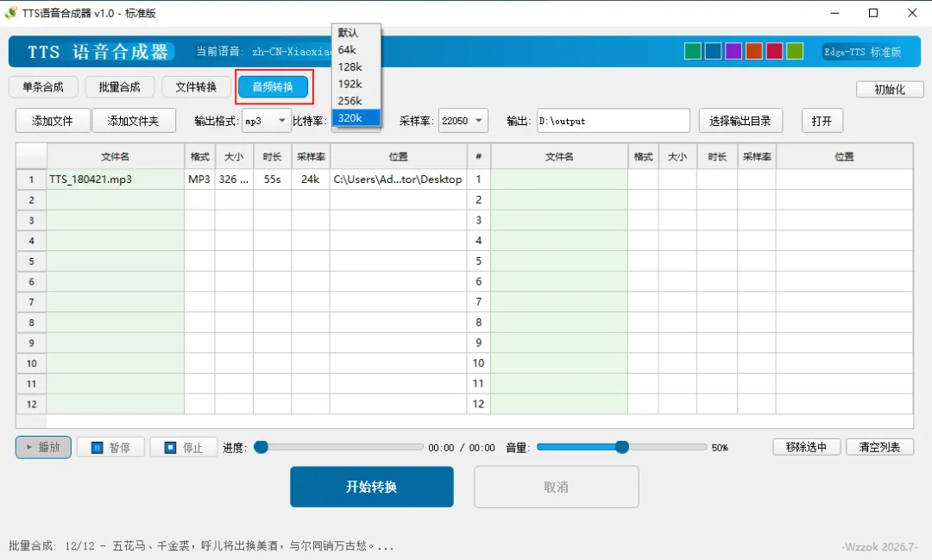The height and width of the screenshot is (560, 932).
Task: Open the 输出格式 mp3 dropdown
Action: click(267, 121)
